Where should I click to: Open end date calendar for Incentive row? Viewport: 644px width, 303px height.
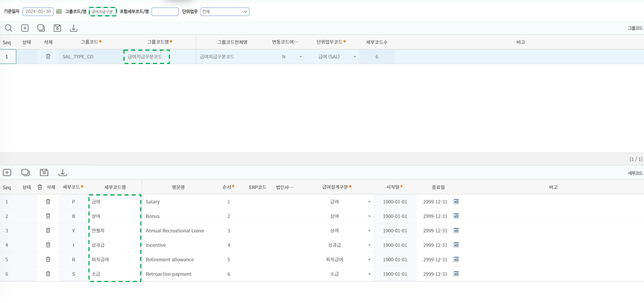coord(456,245)
